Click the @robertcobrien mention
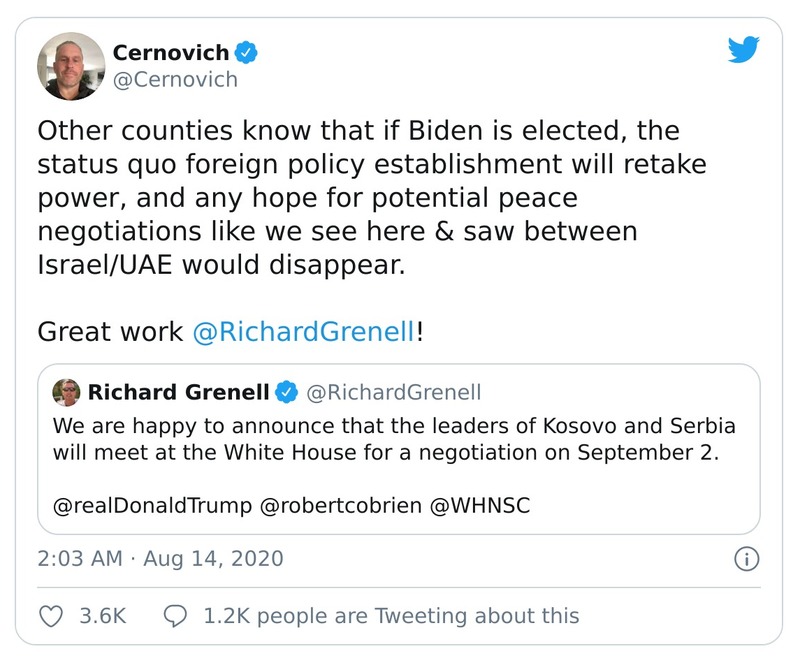800x665 pixels. pos(340,506)
